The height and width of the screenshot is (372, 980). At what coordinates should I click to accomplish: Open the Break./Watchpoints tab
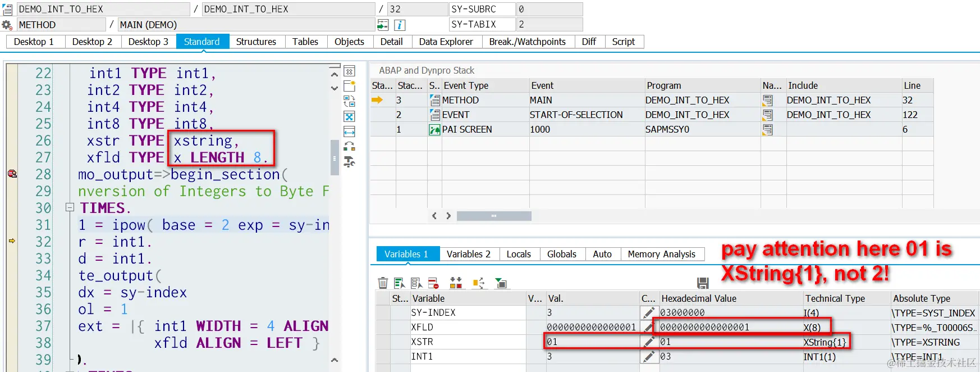point(528,42)
